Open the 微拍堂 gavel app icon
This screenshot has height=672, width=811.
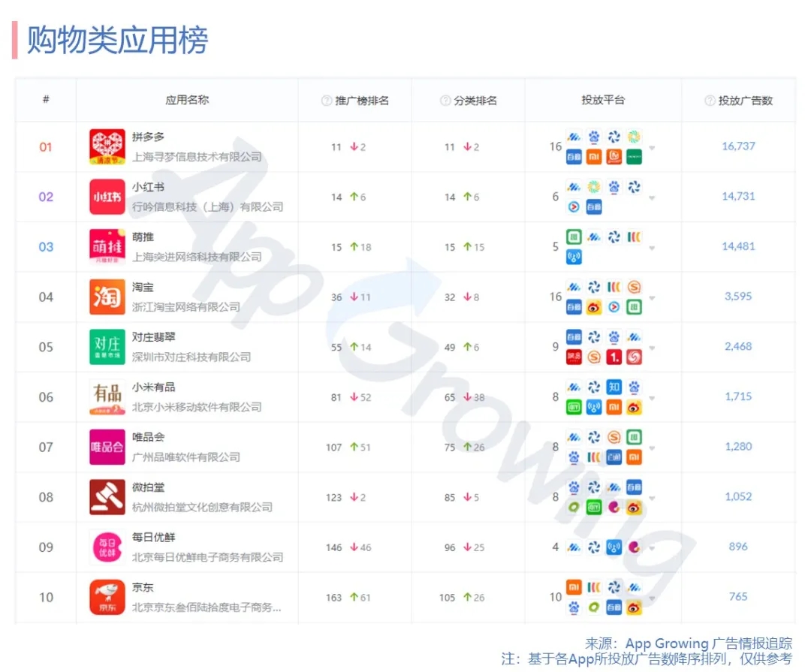107,497
